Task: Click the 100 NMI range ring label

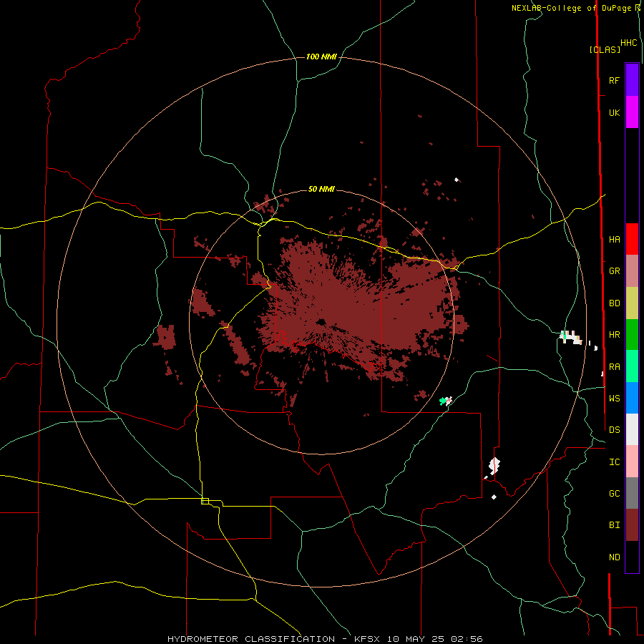Action: click(321, 57)
